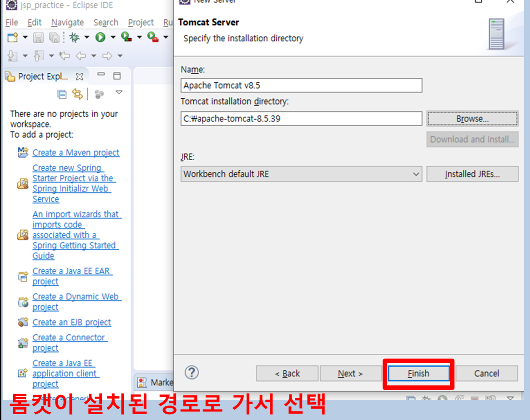Toggle Link with Editor icon
Viewport: 530px width, 420px height.
[77, 94]
